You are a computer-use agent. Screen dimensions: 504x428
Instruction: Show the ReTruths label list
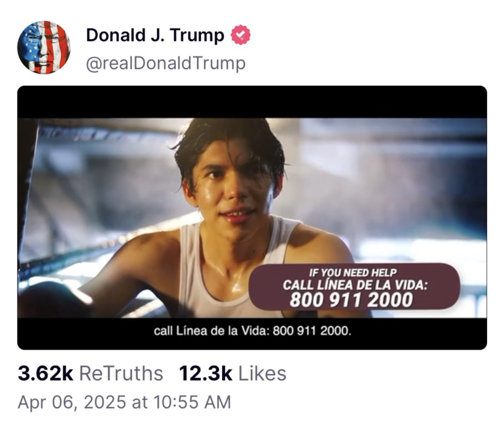click(121, 373)
